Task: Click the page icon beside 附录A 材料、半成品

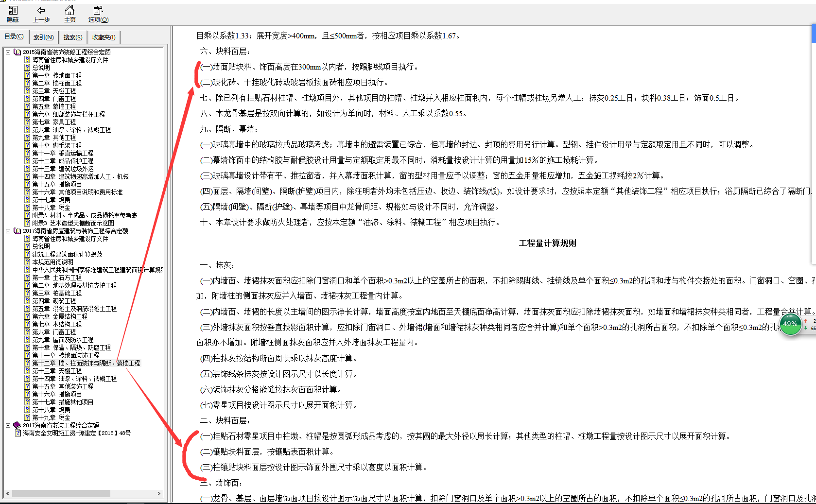Action: click(x=28, y=215)
